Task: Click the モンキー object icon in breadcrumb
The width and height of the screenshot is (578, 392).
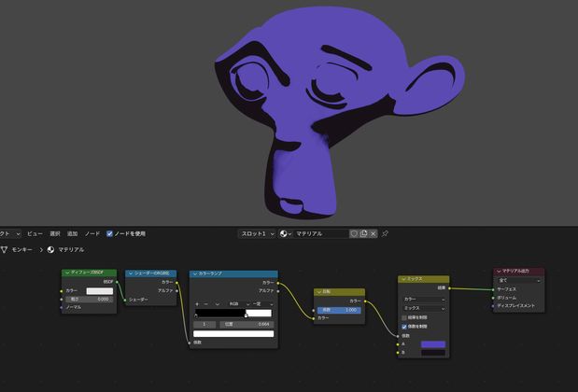Action: click(x=5, y=250)
